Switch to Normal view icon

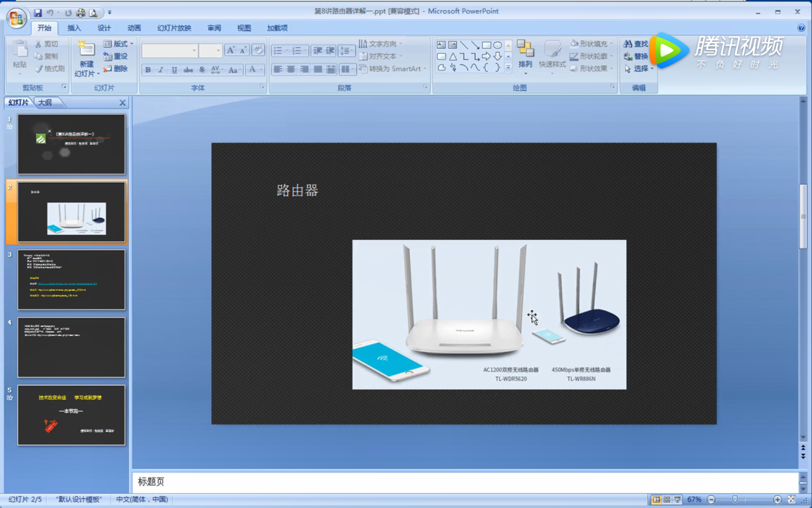coord(656,499)
